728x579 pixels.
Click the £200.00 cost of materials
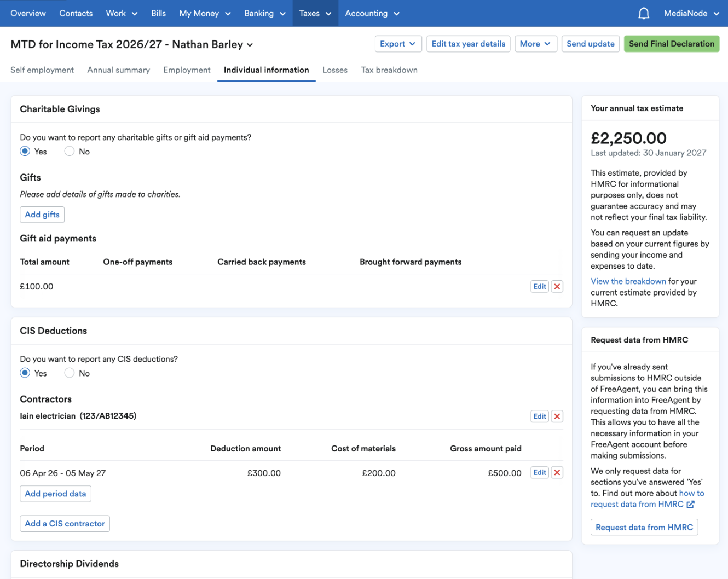coord(379,473)
